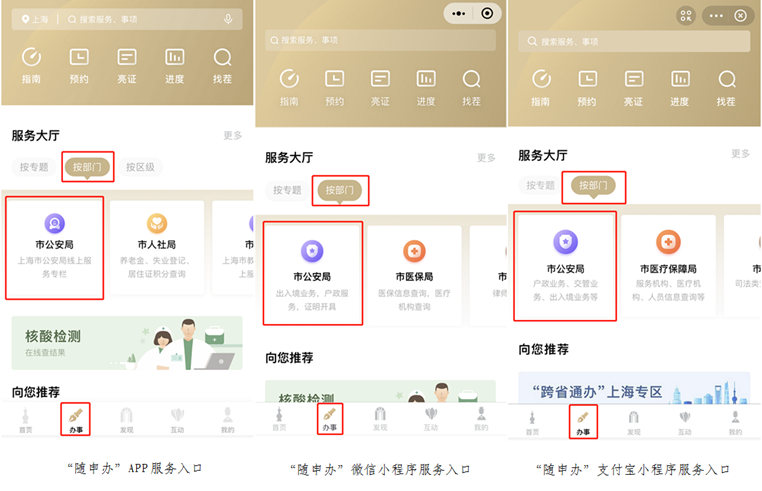Switch to 按专题 tab in the WeChat screen
The image size is (762, 491).
(x=286, y=189)
